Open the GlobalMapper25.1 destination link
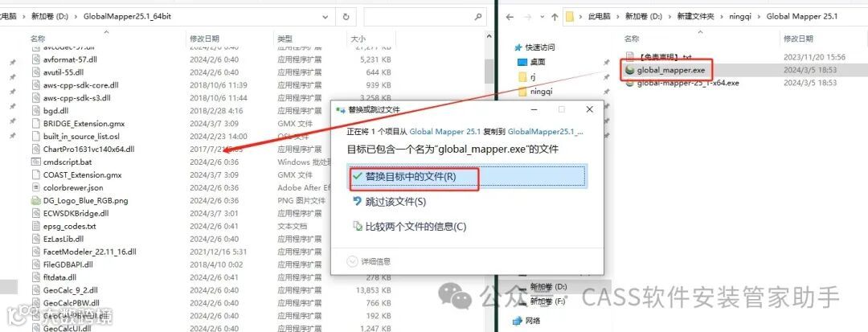868x332 pixels. click(545, 133)
